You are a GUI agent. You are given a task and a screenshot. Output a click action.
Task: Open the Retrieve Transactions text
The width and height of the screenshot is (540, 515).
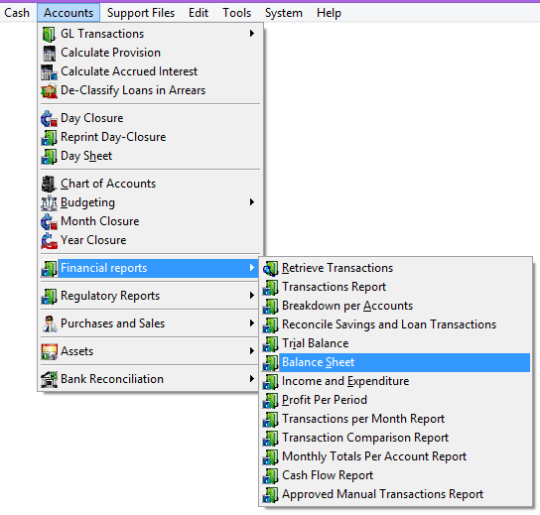(337, 268)
